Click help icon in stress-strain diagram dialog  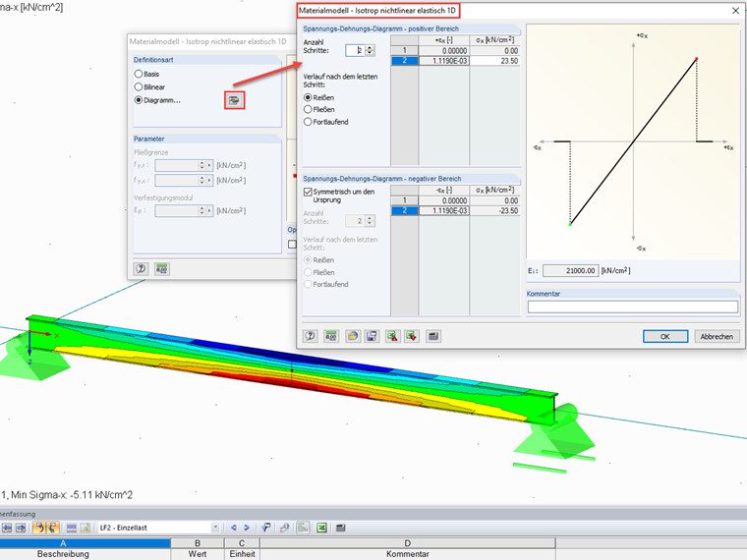click(x=311, y=336)
